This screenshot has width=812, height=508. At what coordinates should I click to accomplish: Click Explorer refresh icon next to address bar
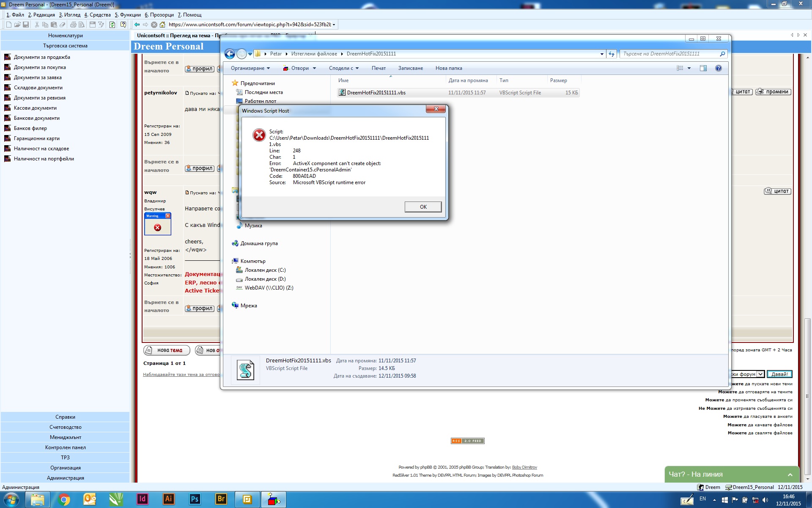(x=612, y=54)
